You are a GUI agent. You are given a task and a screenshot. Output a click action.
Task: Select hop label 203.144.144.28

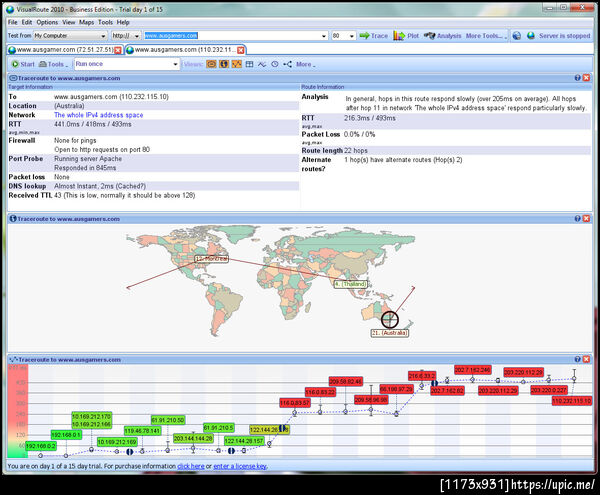point(193,438)
